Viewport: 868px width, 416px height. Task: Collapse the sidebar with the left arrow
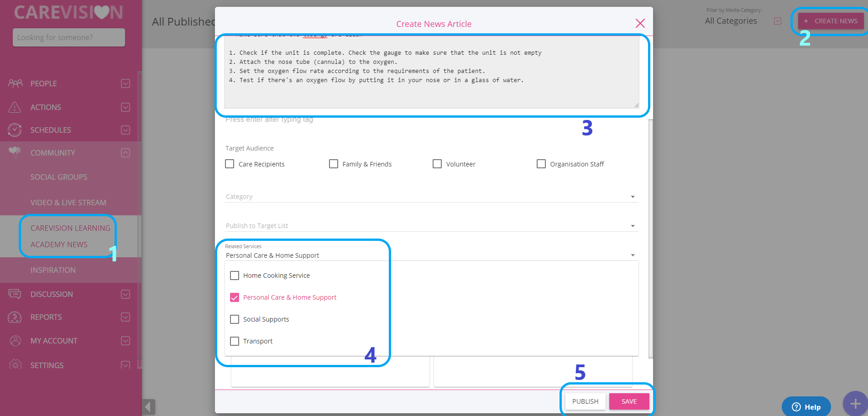[149, 407]
